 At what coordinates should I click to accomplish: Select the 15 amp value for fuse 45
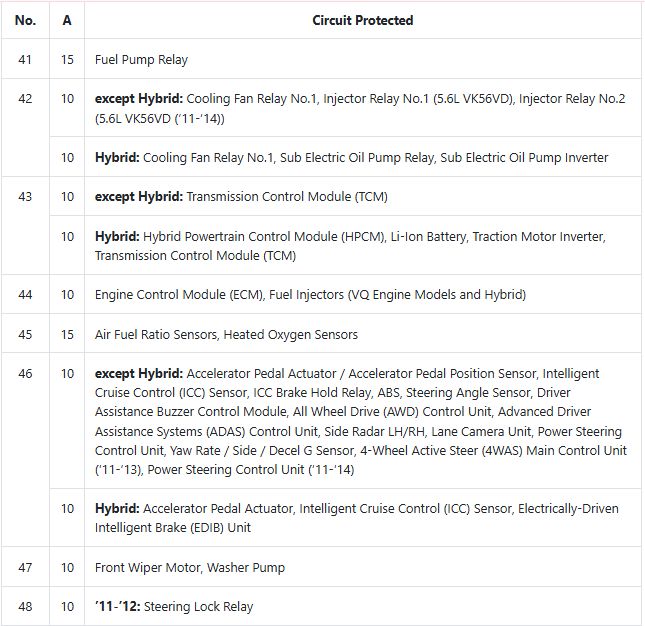click(x=67, y=334)
